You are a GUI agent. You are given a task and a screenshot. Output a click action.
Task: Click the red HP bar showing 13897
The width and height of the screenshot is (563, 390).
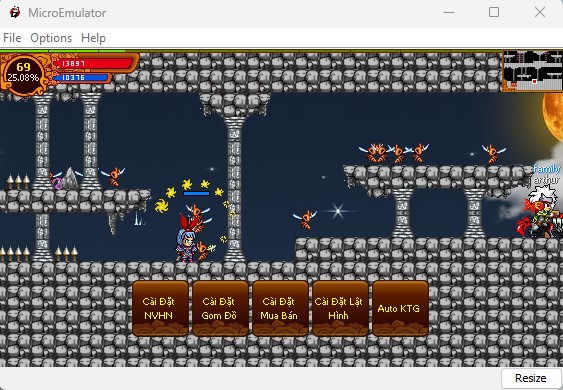[x=93, y=64]
